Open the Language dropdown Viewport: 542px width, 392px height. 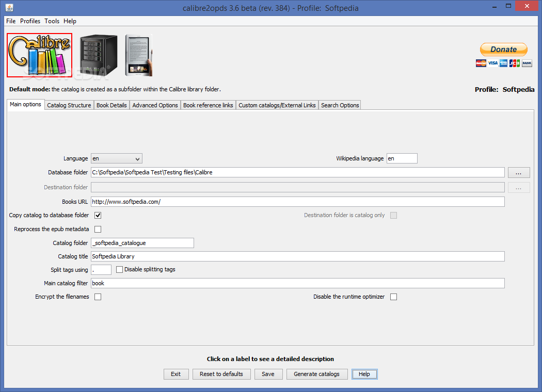[117, 158]
